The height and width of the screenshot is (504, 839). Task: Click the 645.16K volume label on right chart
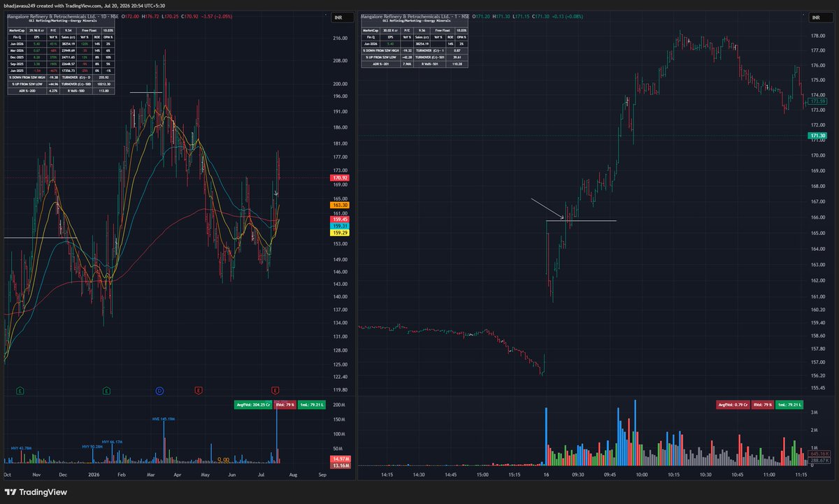click(x=818, y=454)
